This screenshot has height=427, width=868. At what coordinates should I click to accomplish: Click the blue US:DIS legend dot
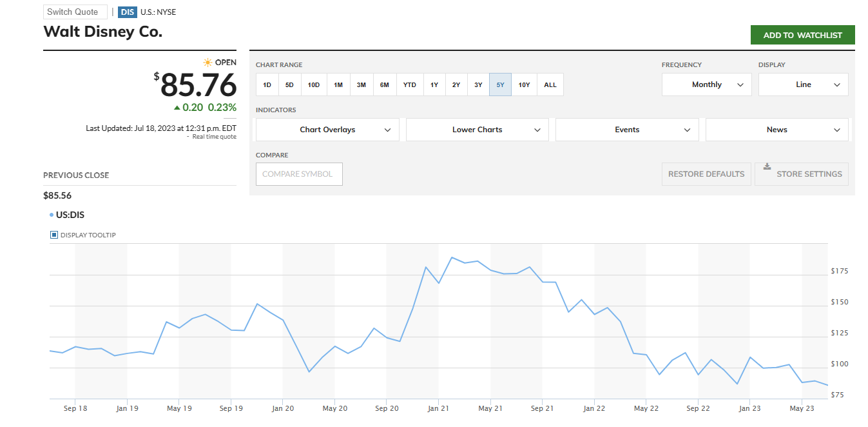coord(52,215)
